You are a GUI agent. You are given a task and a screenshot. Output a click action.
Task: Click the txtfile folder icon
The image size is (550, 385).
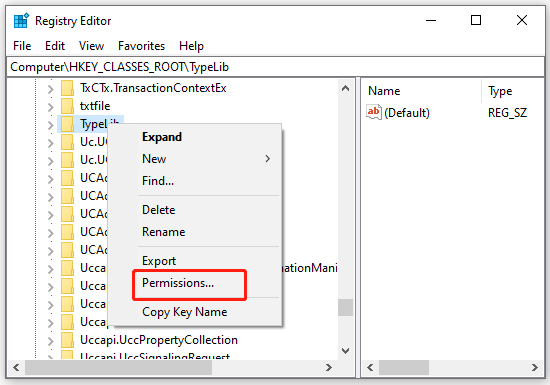(x=67, y=106)
